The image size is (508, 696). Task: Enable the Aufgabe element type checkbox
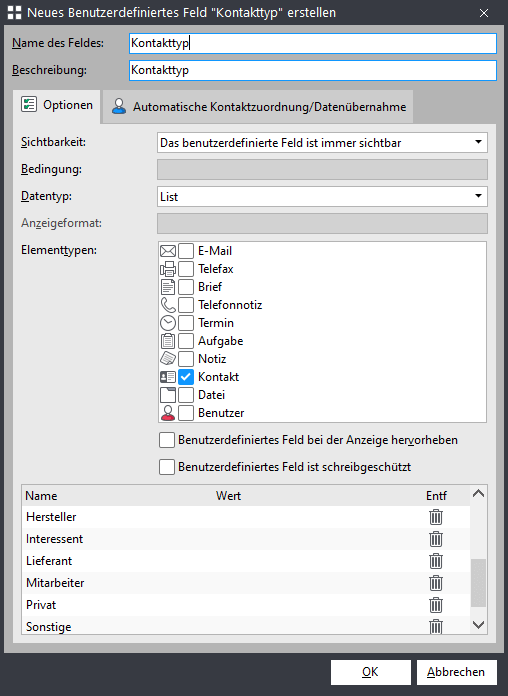point(186,341)
